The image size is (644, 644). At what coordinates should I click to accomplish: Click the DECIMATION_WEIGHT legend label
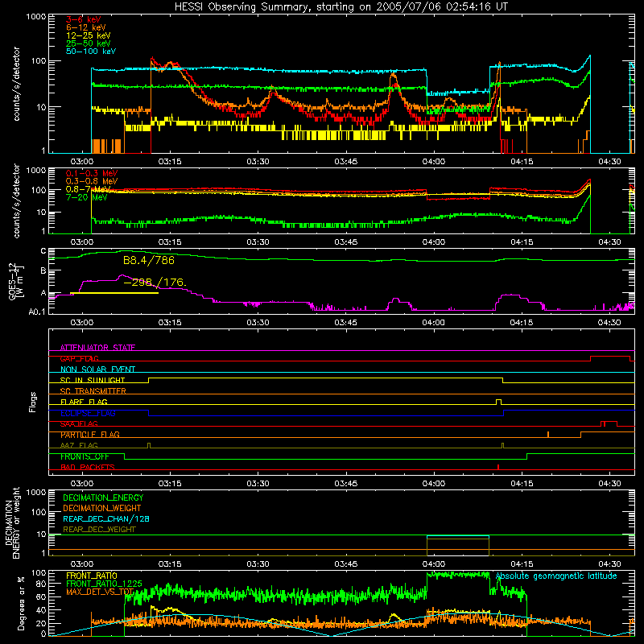pyautogui.click(x=102, y=508)
